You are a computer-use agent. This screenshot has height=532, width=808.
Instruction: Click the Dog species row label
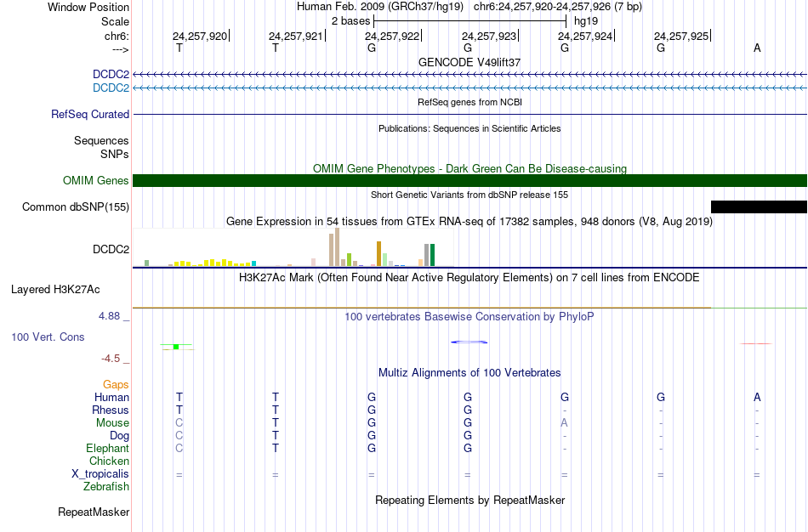tap(119, 436)
